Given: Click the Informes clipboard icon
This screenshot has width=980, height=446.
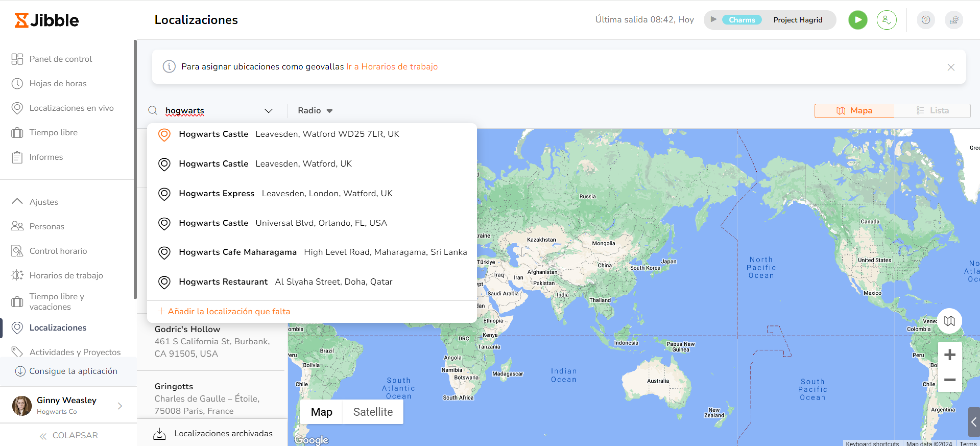Looking at the screenshot, I should tap(17, 157).
